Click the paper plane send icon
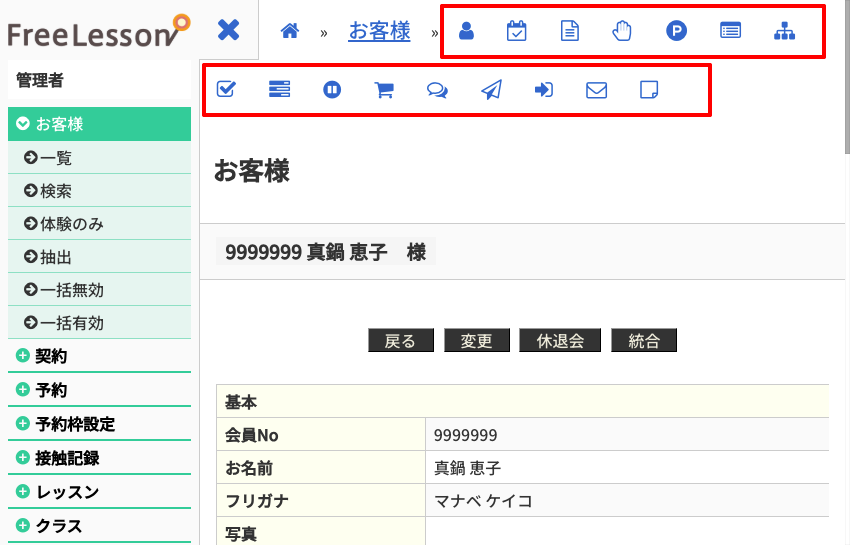The width and height of the screenshot is (850, 545). (491, 90)
